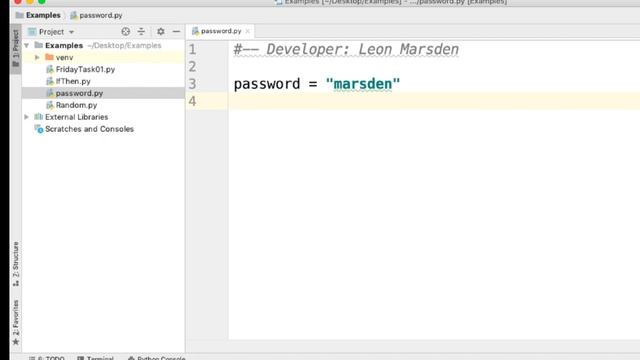The image size is (640, 360).
Task: Open Project panel settings gear
Action: pyautogui.click(x=161, y=31)
